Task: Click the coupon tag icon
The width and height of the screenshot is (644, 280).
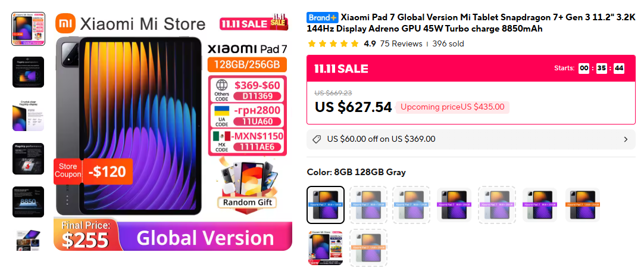Action: [317, 139]
